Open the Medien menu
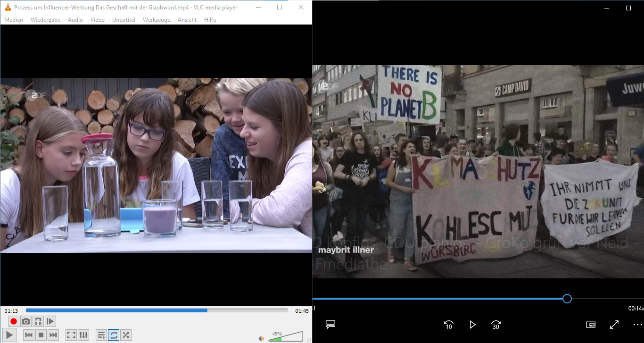644x343 pixels. pos(14,20)
